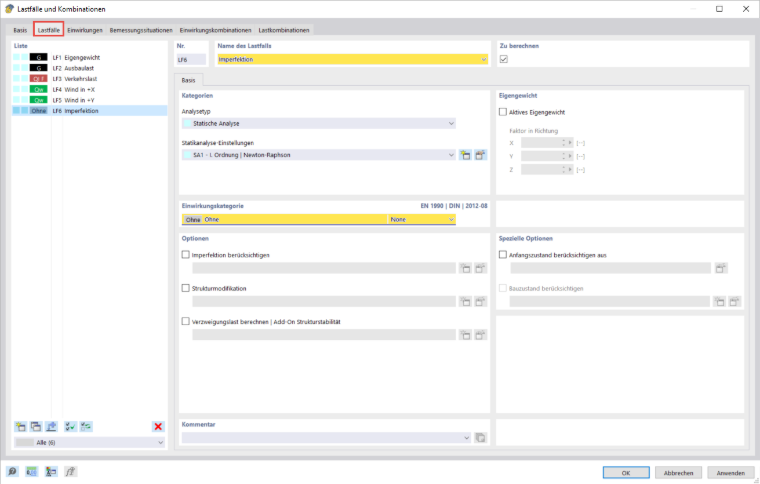Click the app icon in title bar

(x=9, y=9)
